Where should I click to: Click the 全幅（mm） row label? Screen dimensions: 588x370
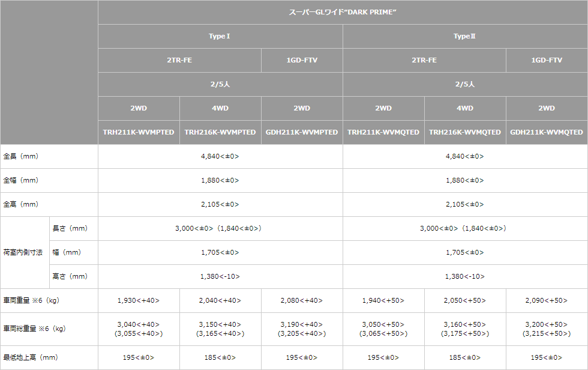(49, 180)
